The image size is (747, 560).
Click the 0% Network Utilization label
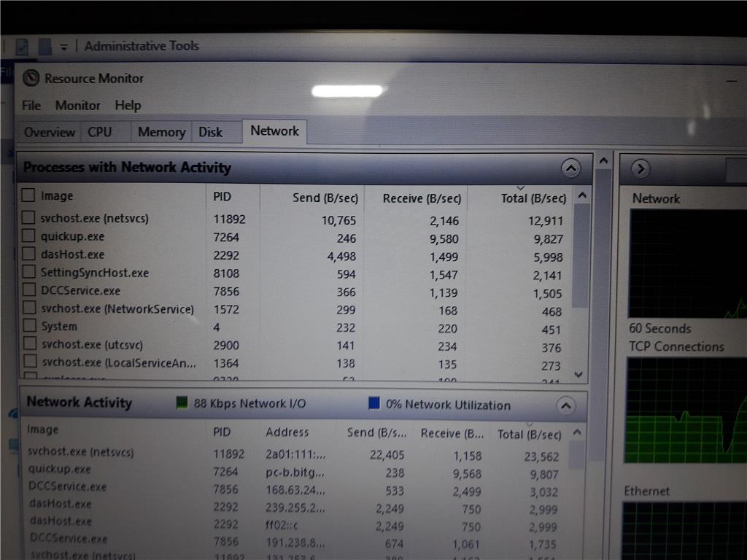point(448,405)
